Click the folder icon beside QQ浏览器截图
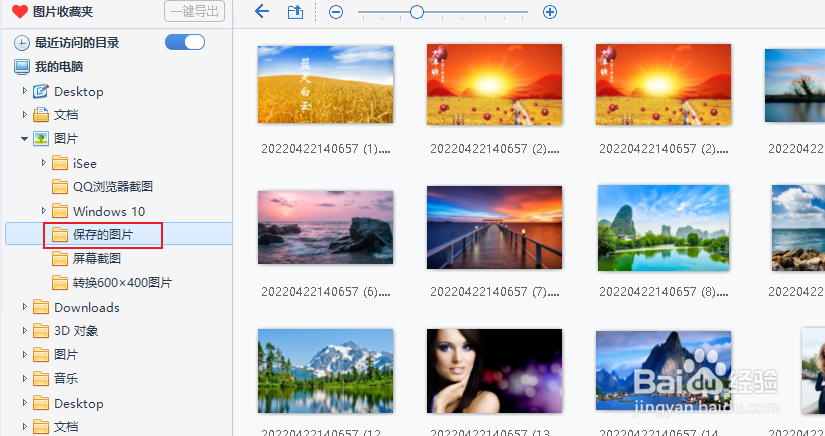Screen dimensions: 825x436 (60, 187)
